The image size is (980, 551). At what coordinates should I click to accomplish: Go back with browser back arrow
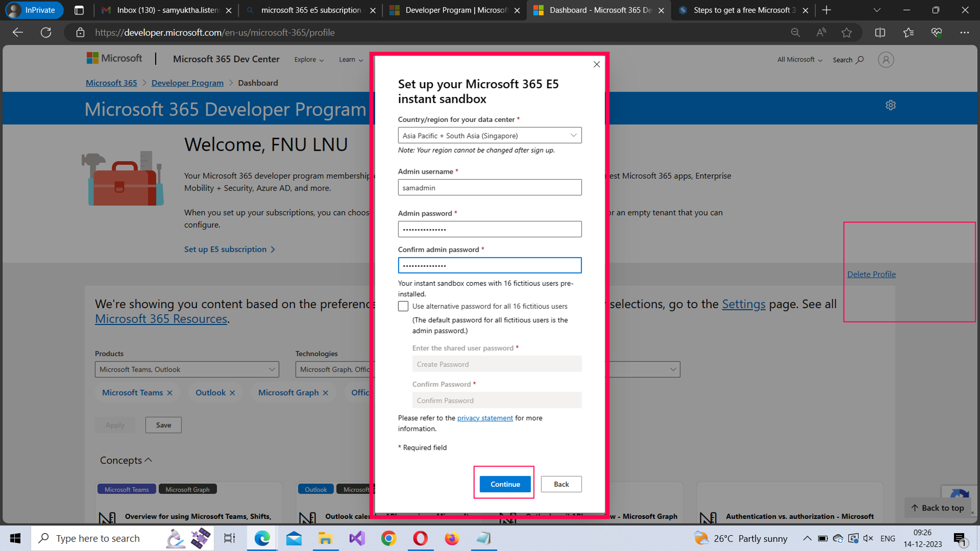17,33
